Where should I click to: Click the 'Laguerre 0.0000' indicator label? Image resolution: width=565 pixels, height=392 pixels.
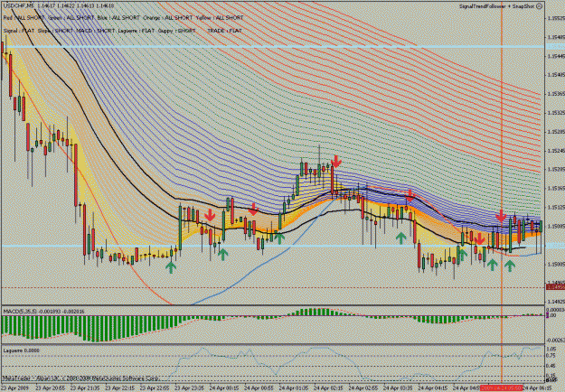tap(21, 350)
